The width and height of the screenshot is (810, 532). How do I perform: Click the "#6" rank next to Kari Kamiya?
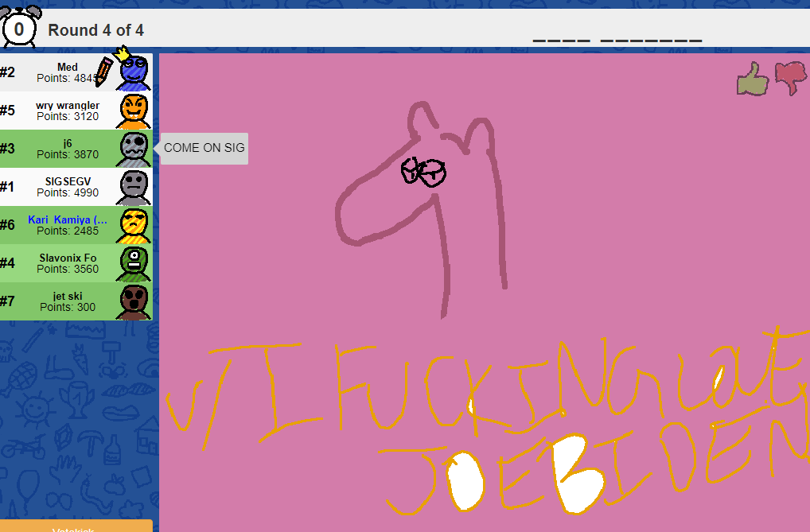tap(7, 225)
